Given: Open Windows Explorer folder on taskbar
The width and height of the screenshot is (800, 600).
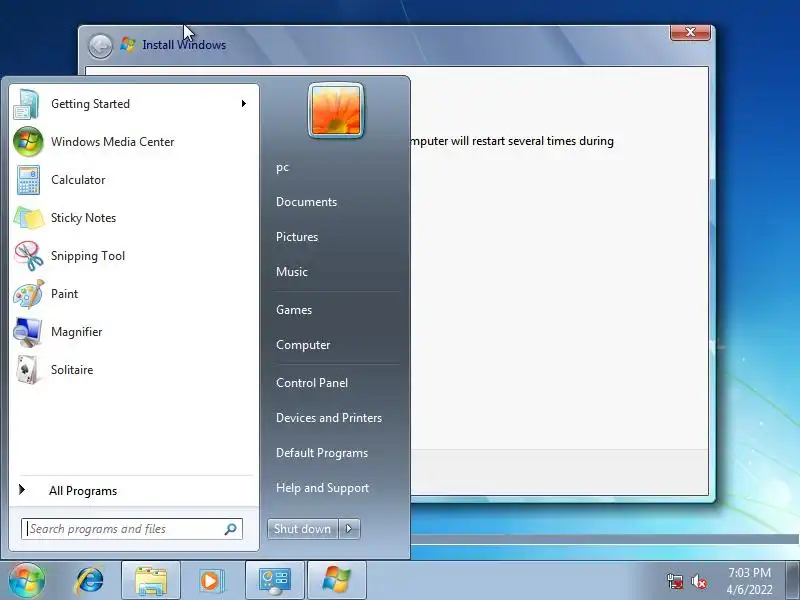Looking at the screenshot, I should click(x=151, y=581).
